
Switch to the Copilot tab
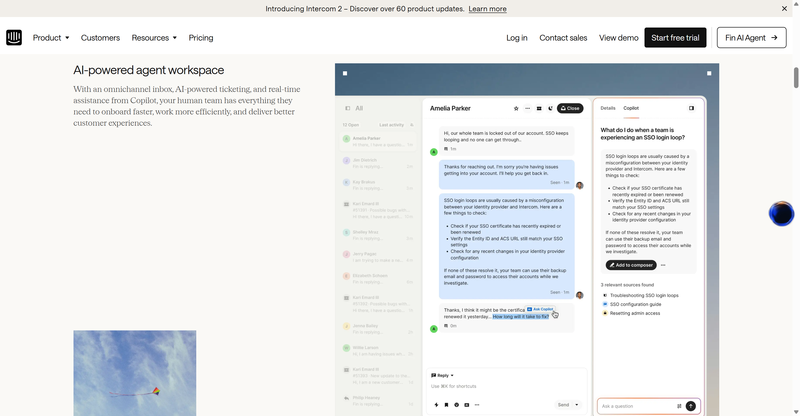click(631, 108)
